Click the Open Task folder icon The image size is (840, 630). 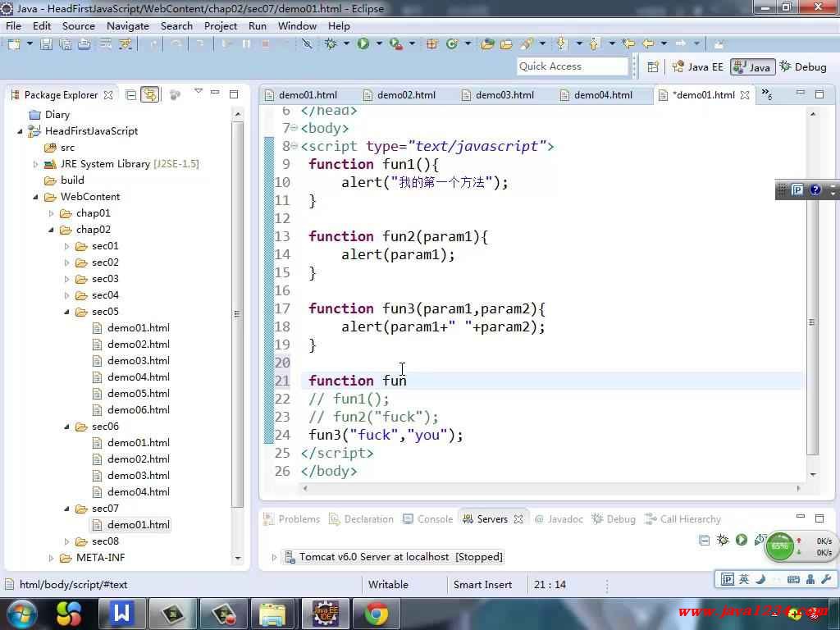click(x=506, y=44)
